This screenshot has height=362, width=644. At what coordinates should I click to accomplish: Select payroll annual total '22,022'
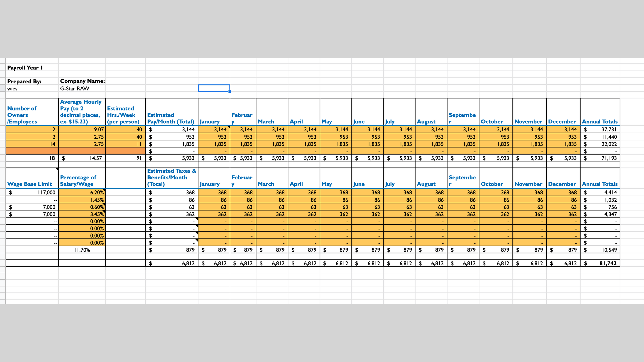(600, 144)
